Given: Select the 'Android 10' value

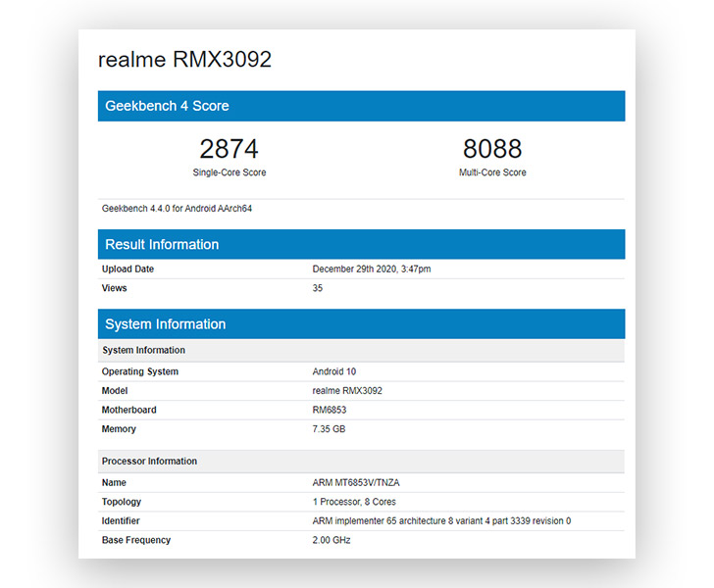Looking at the screenshot, I should click(334, 371).
